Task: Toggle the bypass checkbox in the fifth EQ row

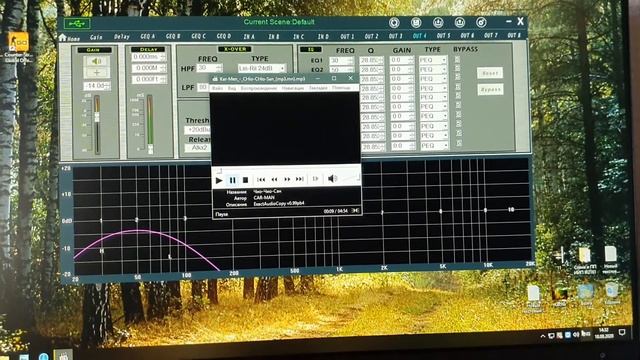Action: click(458, 96)
